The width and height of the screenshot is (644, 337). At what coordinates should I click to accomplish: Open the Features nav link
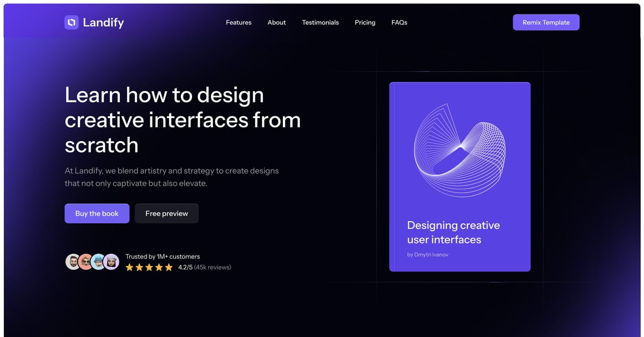239,23
